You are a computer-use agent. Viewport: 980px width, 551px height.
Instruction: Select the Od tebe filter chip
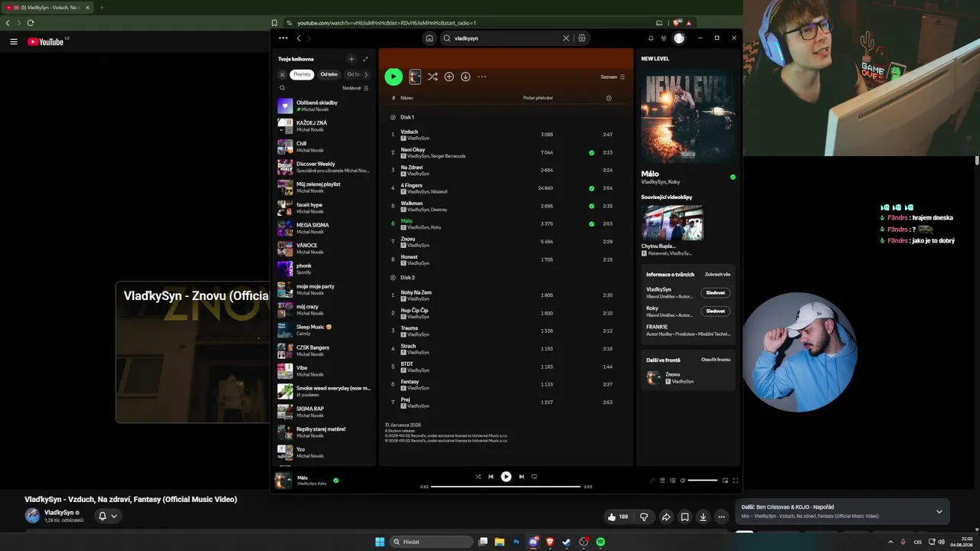coord(329,74)
